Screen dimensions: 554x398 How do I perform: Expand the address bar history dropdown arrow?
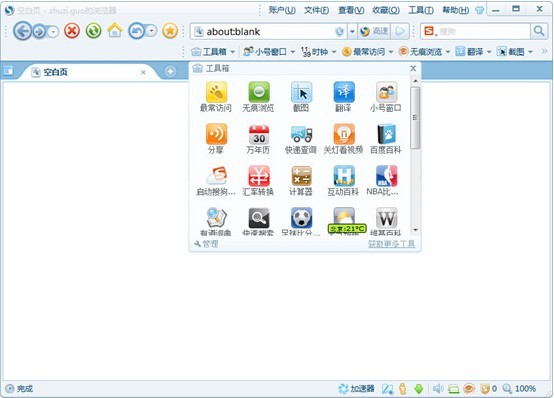(x=352, y=31)
